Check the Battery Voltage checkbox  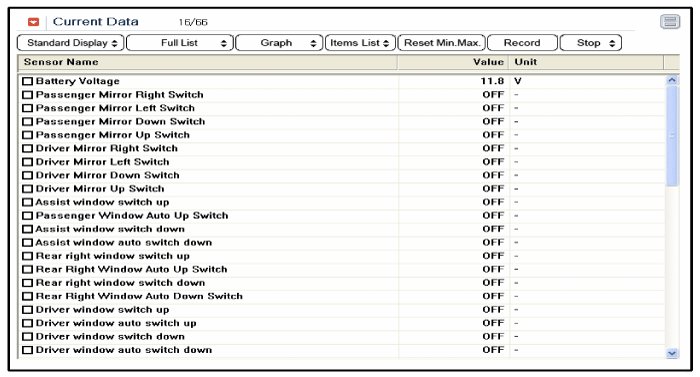[x=28, y=81]
